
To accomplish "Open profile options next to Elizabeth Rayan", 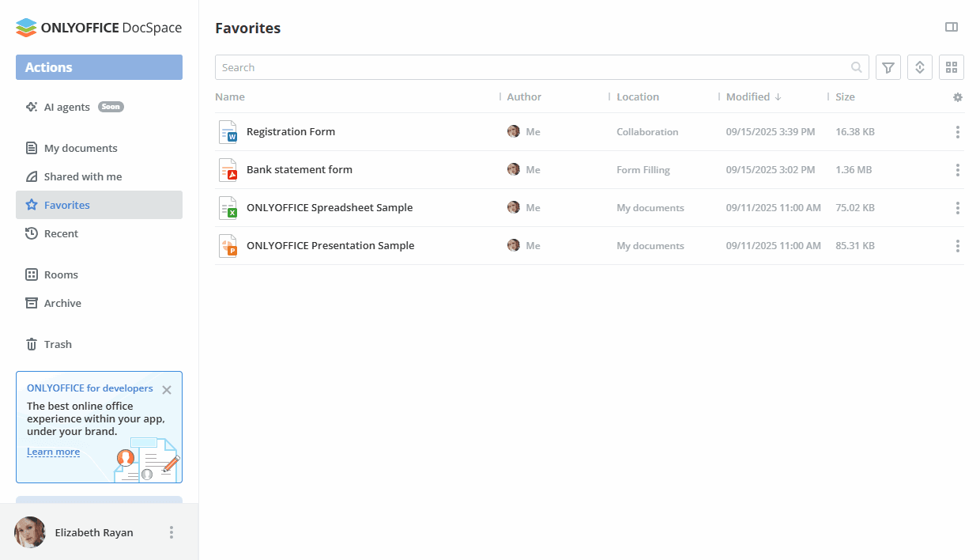I will pyautogui.click(x=171, y=532).
